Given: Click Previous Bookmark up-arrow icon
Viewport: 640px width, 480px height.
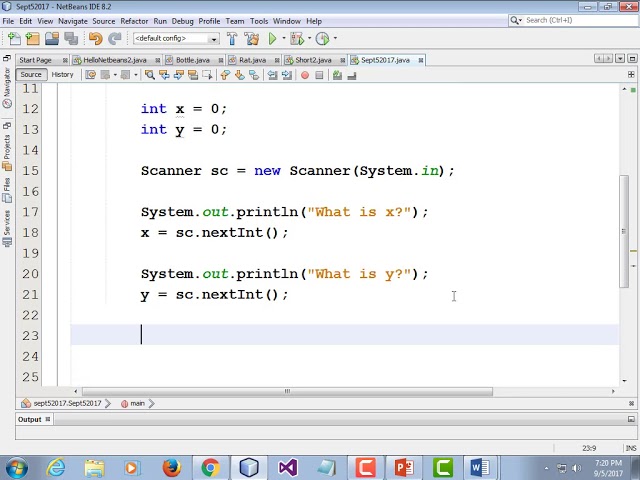Looking at the screenshot, I should (225, 75).
